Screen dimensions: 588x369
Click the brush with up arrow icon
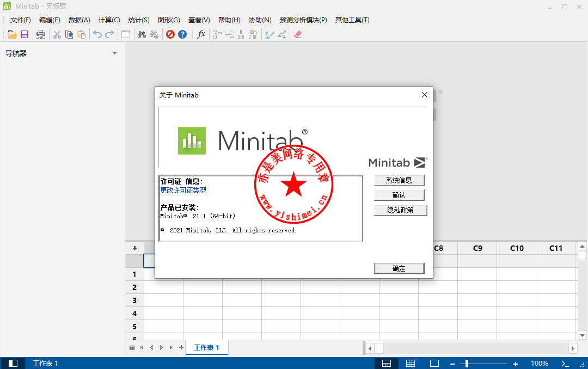[269, 34]
